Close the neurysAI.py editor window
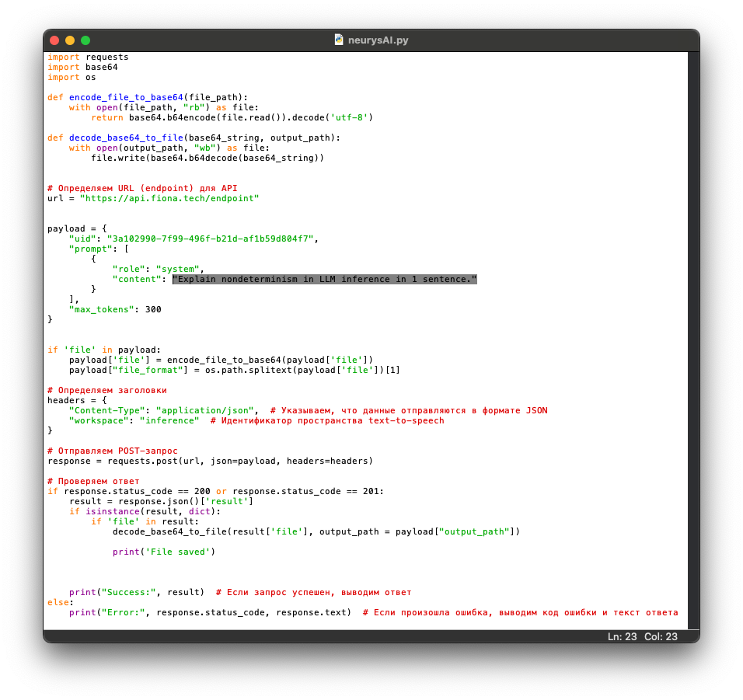This screenshot has width=743, height=700. 54,40
